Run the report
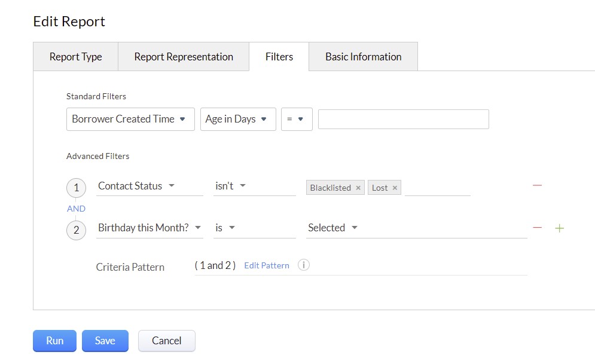The image size is (595, 364). coord(54,341)
